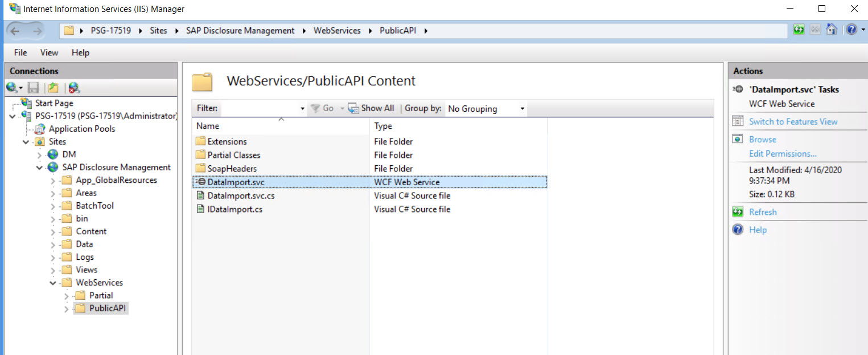The image size is (868, 355).
Task: Click the Extensions folder icon in content list
Action: (x=200, y=141)
